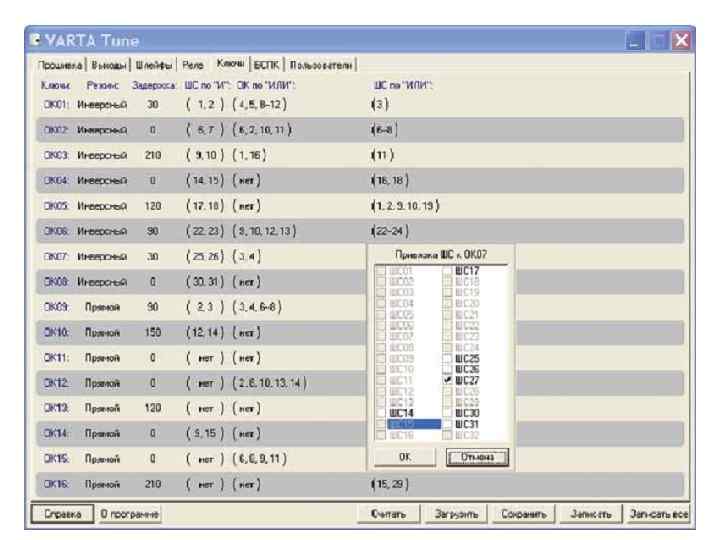Select the Ключи tab

231,63
